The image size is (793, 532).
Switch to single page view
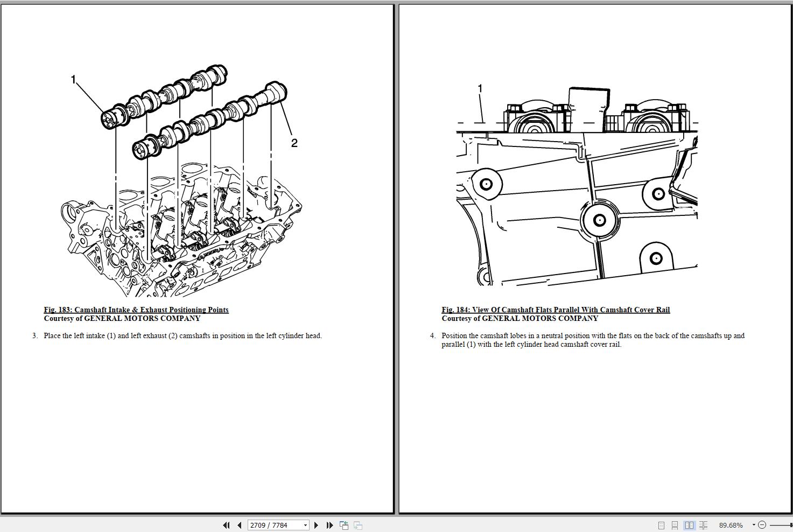point(661,525)
